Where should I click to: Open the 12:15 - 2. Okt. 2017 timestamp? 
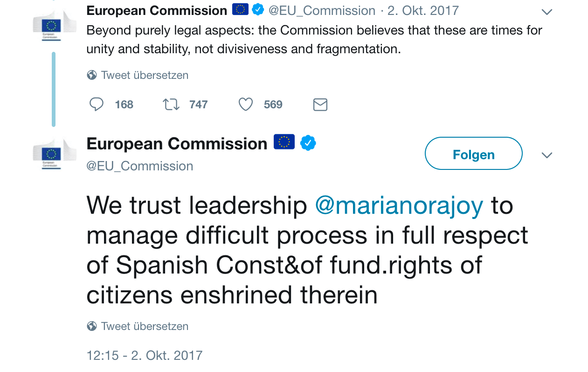[x=145, y=356]
